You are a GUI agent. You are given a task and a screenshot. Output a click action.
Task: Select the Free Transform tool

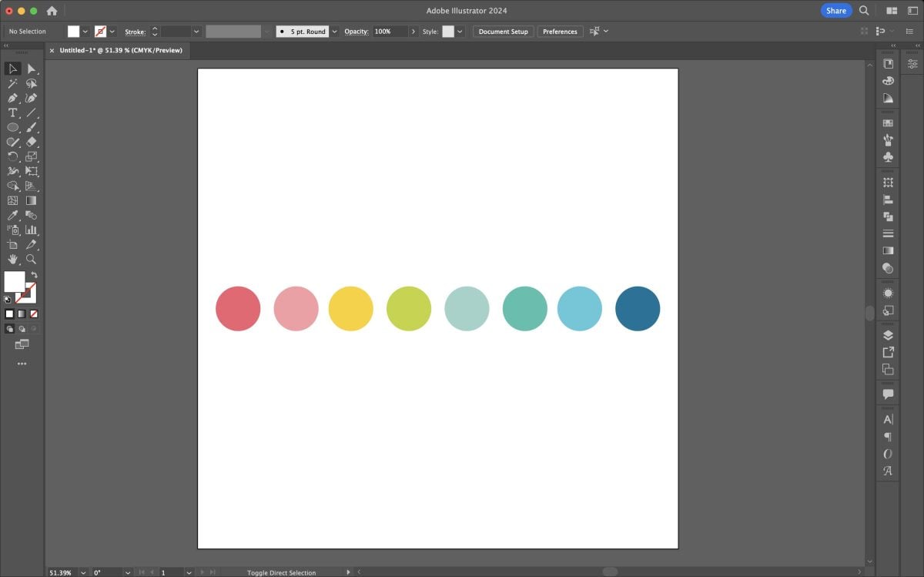pos(32,171)
